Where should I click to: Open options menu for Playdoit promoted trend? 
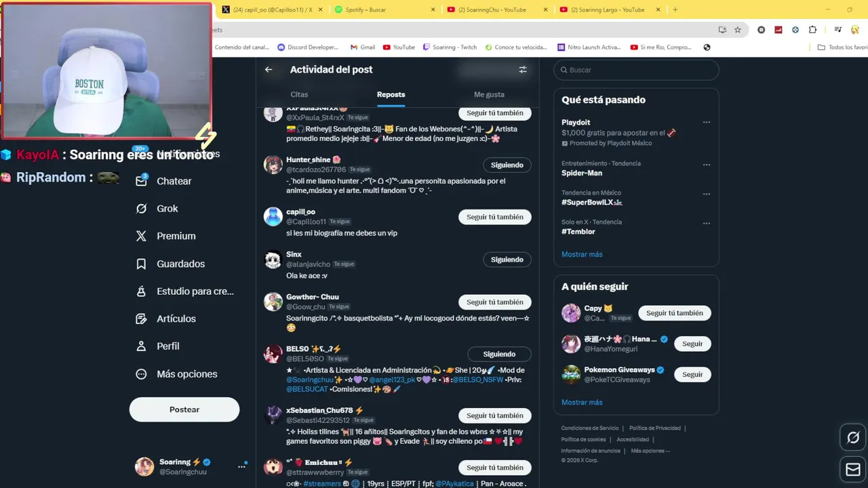click(707, 123)
